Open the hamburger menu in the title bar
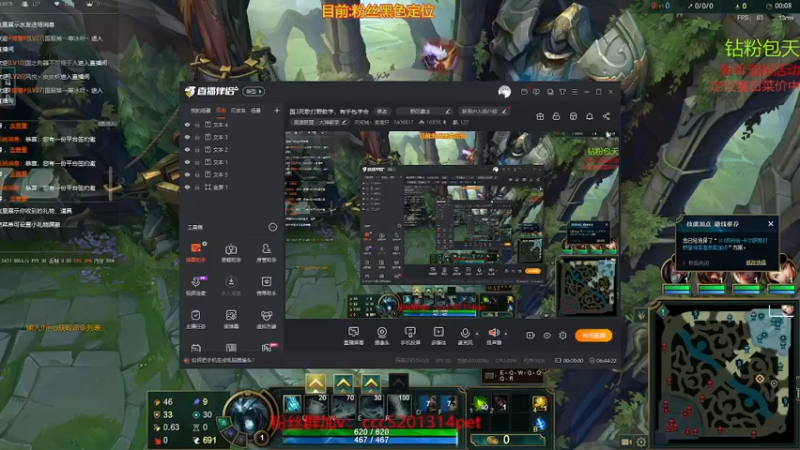 coord(574,92)
